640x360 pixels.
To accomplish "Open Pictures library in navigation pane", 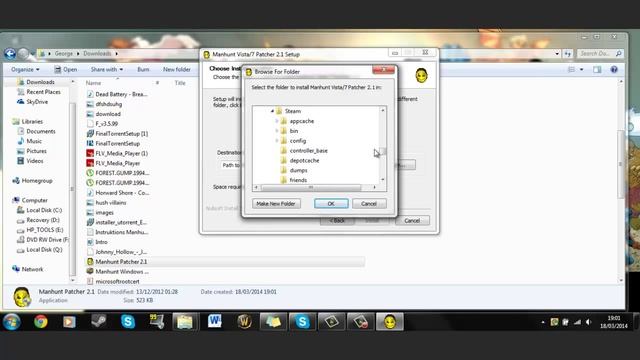I will [x=36, y=151].
